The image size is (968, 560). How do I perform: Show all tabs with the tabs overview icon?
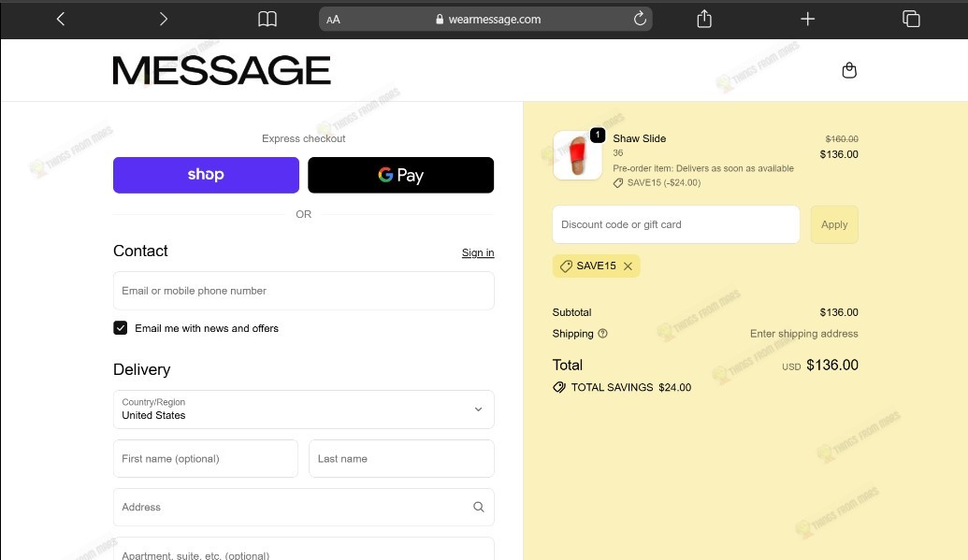coord(911,19)
